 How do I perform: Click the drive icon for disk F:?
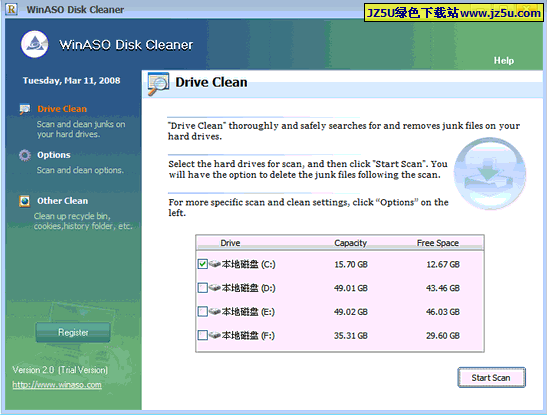pyautogui.click(x=215, y=335)
